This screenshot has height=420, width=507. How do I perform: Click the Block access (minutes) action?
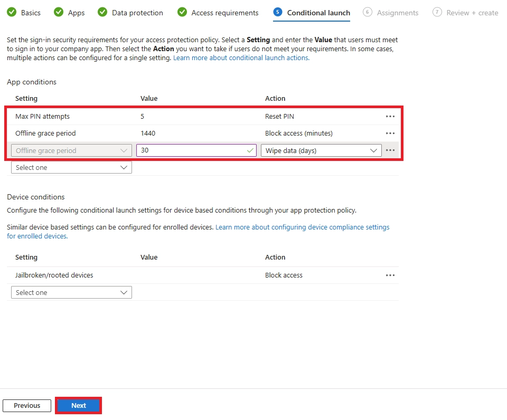pyautogui.click(x=299, y=133)
